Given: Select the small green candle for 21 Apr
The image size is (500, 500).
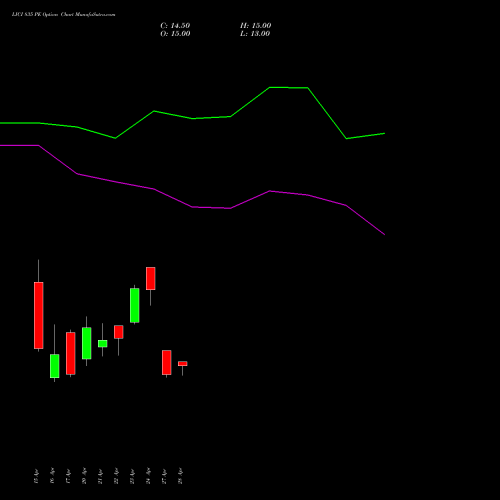Looking at the screenshot, I should point(103,344).
